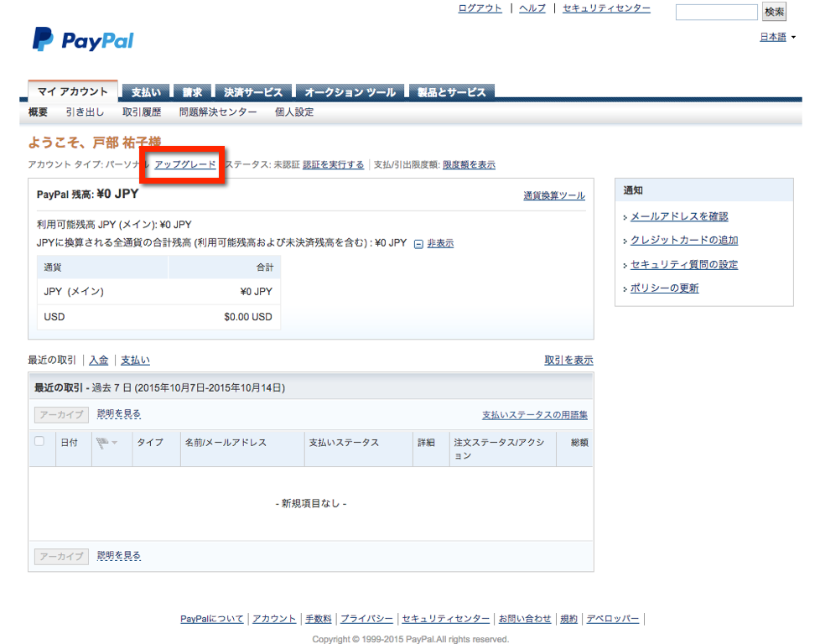Switch to the 請求 tab
Image resolution: width=820 pixels, height=644 pixels.
click(x=192, y=92)
